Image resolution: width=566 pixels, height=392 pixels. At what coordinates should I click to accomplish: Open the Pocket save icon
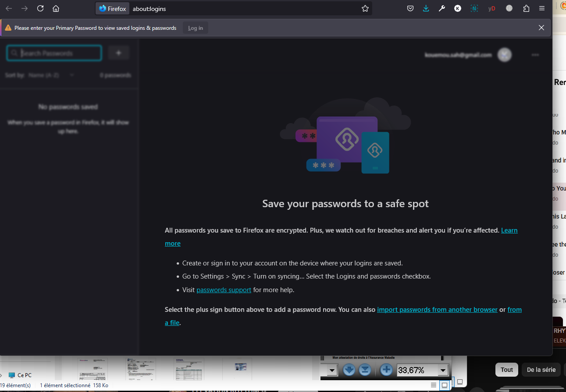(x=410, y=8)
